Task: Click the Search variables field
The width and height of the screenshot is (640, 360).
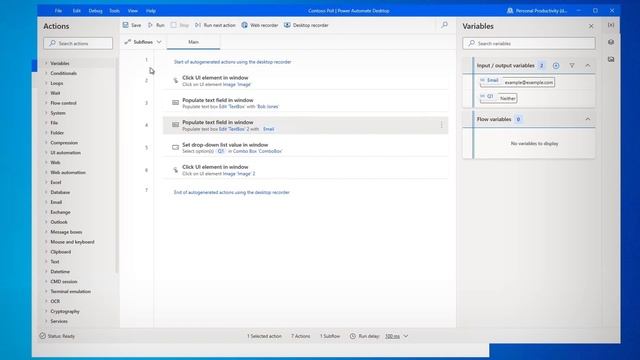Action: click(529, 43)
